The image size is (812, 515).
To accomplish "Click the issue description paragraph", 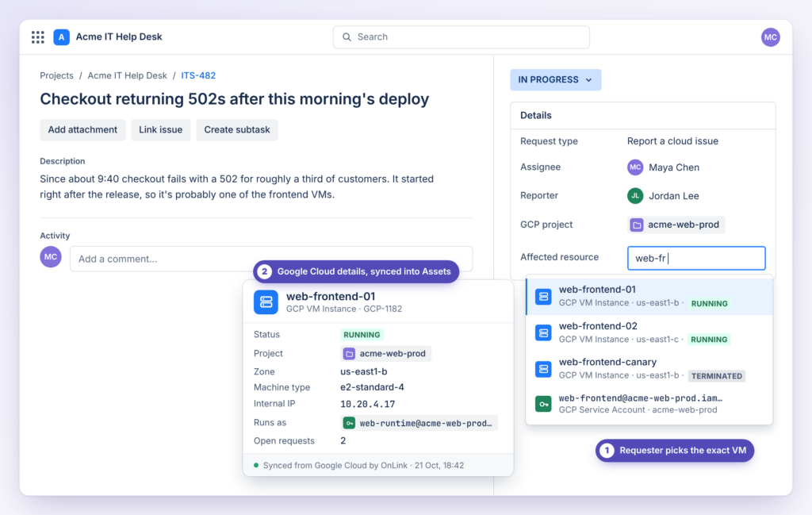I will pos(236,186).
